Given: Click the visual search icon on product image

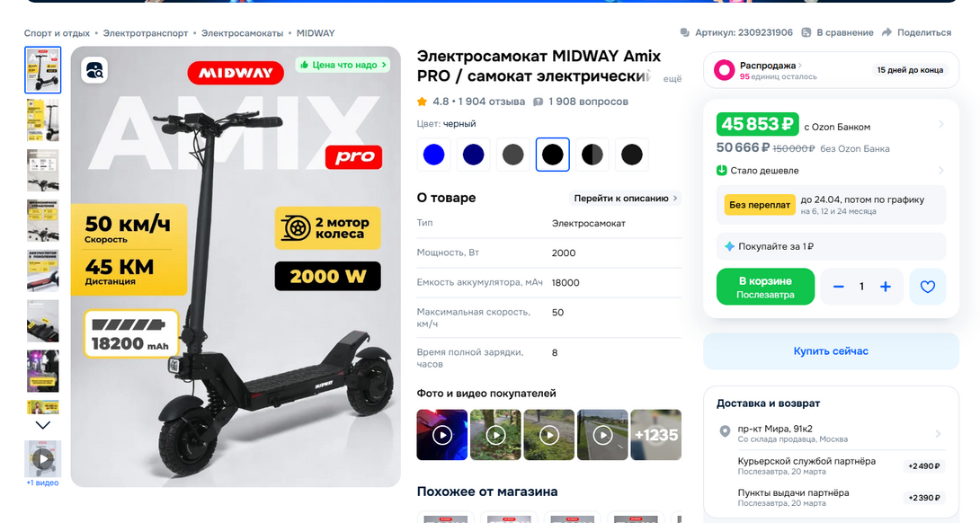Looking at the screenshot, I should point(94,70).
